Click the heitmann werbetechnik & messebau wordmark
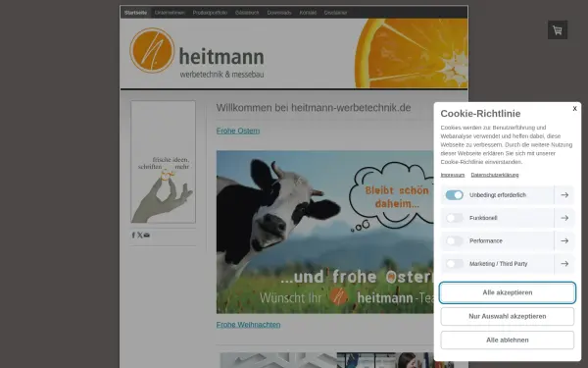This screenshot has width=588, height=368. (x=221, y=63)
